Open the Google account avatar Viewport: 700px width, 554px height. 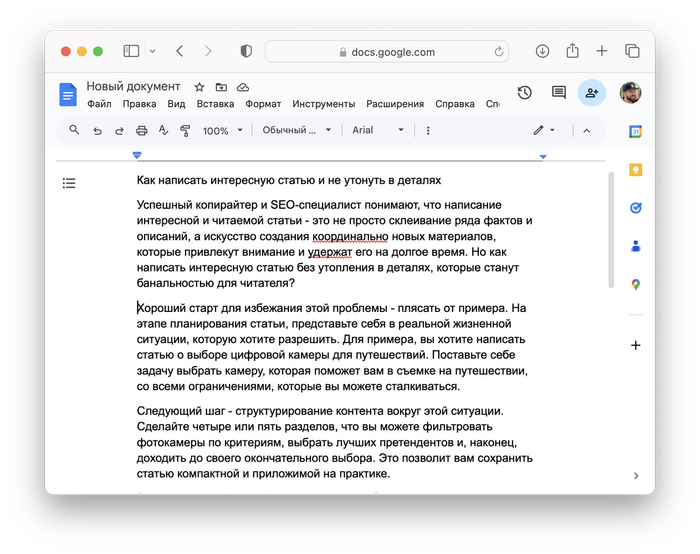pyautogui.click(x=630, y=93)
